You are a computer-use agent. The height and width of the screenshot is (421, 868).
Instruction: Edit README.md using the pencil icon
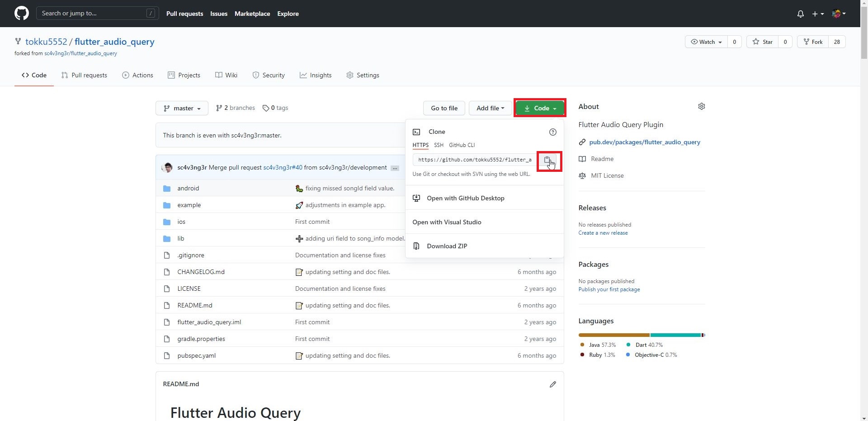tap(552, 384)
